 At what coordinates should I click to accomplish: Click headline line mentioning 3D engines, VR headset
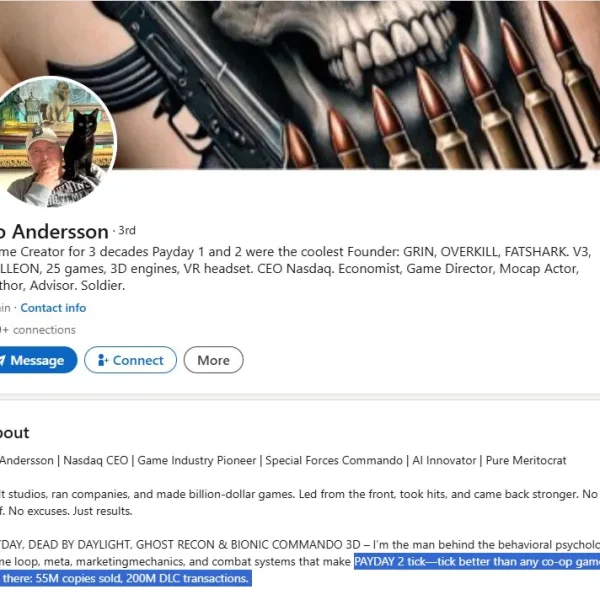(x=290, y=269)
